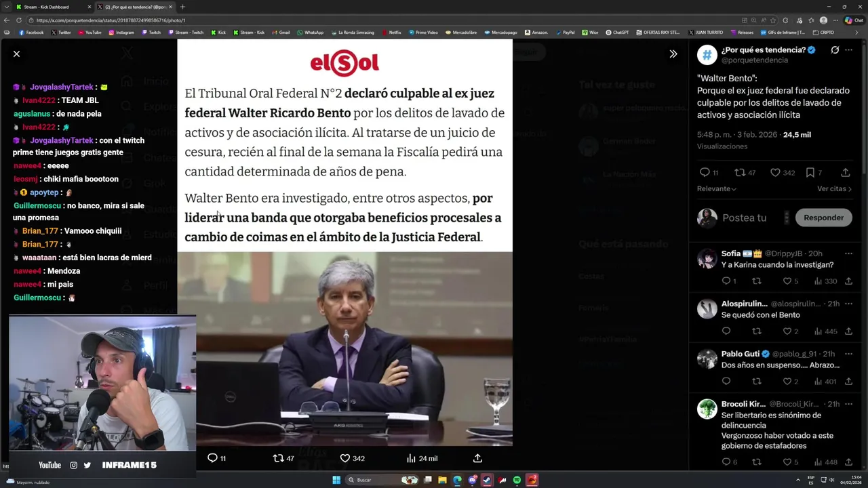Close the photo viewer with the X icon
This screenshot has width=868, height=488.
[16, 54]
